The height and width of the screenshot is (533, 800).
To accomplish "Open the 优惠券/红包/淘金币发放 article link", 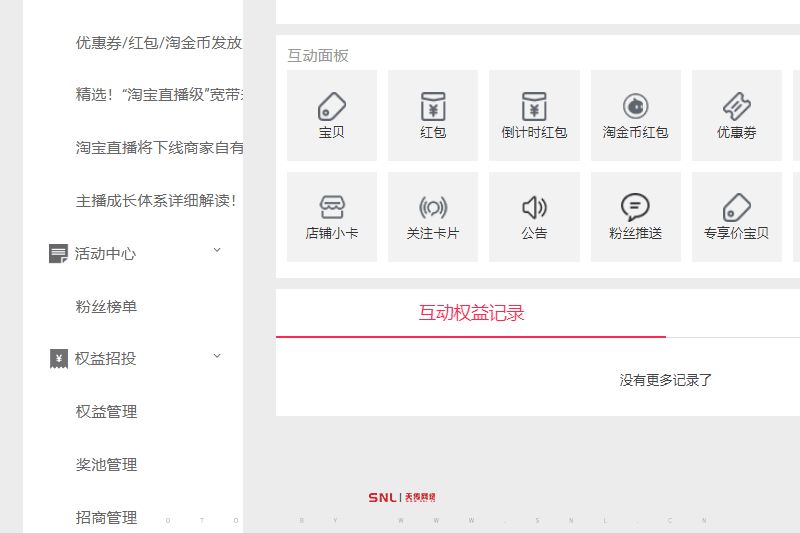I will 159,43.
